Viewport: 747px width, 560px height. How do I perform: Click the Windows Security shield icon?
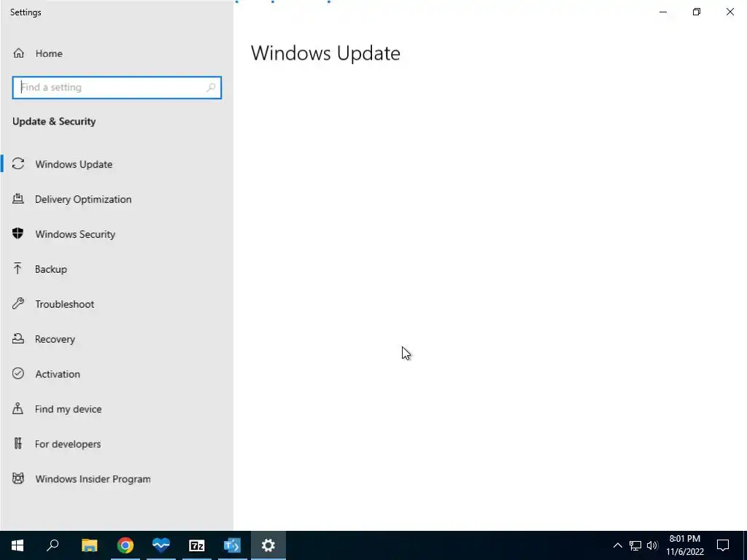click(18, 233)
